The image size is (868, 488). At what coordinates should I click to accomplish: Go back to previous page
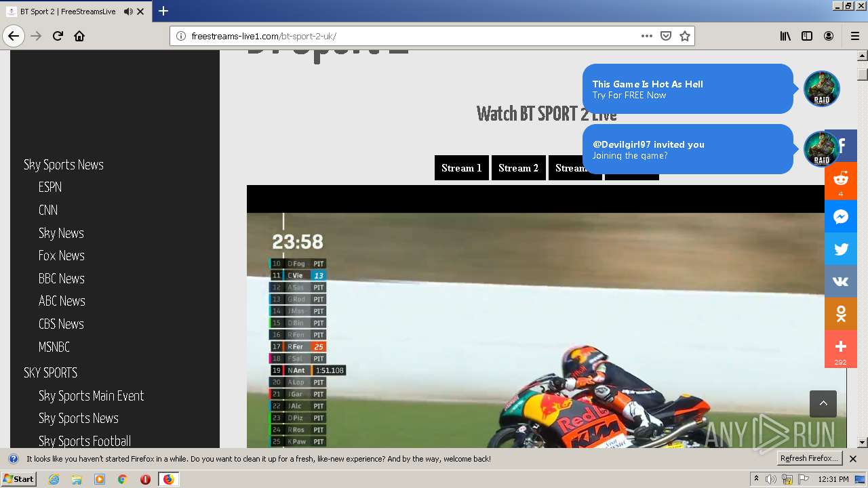coord(14,36)
